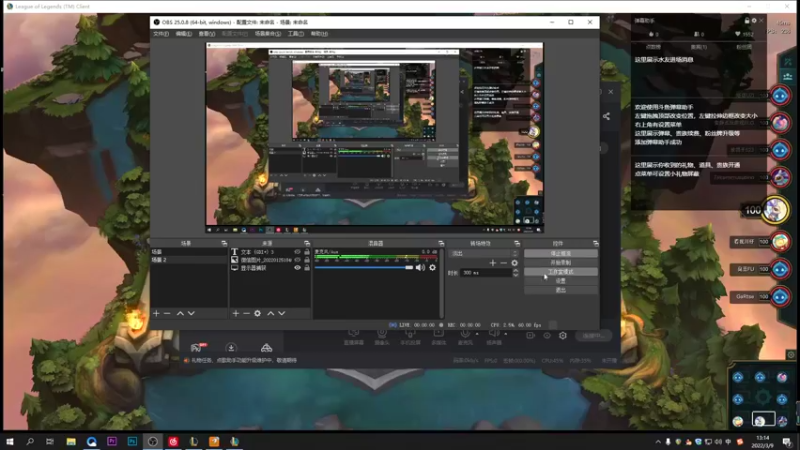Click the Exit button in Controls
This screenshot has width=800, height=450.
[x=561, y=290]
